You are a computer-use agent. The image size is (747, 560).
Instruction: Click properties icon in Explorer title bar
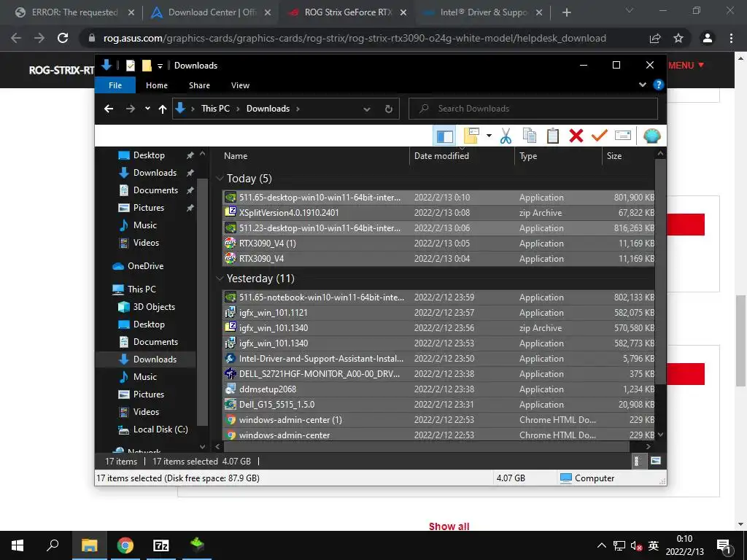pyautogui.click(x=130, y=66)
